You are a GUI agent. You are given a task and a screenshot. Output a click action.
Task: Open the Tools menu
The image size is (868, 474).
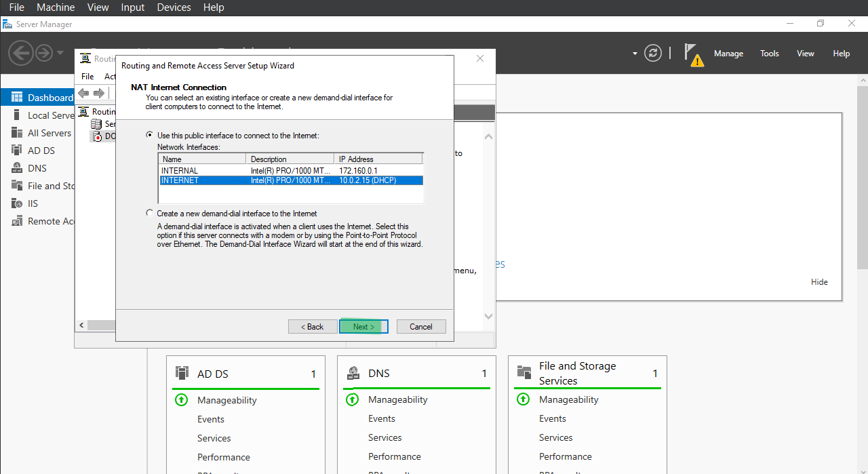(770, 54)
